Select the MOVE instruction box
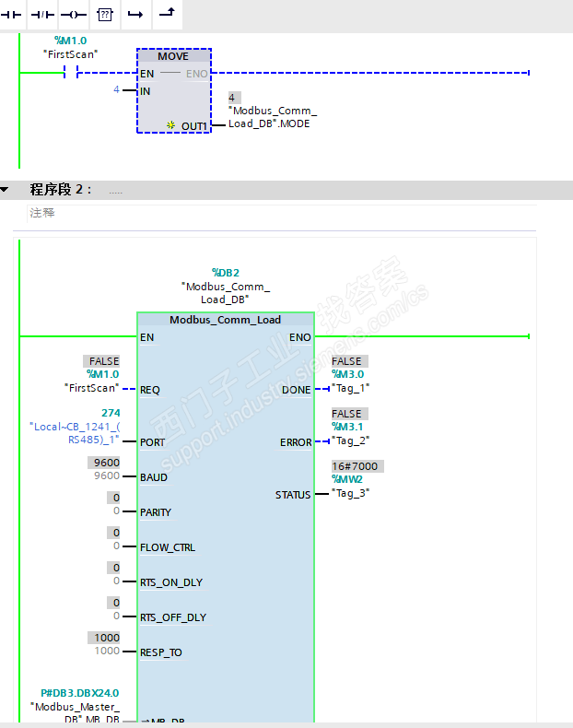This screenshot has height=728, width=573. point(174,91)
